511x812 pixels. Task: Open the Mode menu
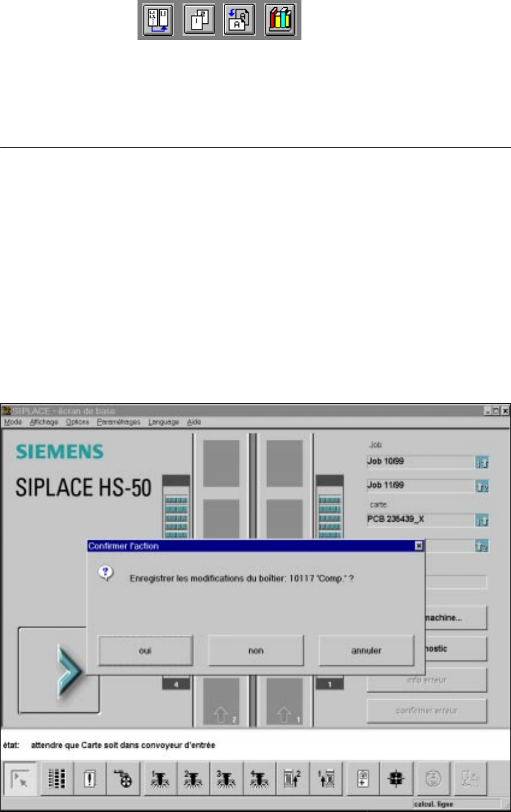coord(13,422)
